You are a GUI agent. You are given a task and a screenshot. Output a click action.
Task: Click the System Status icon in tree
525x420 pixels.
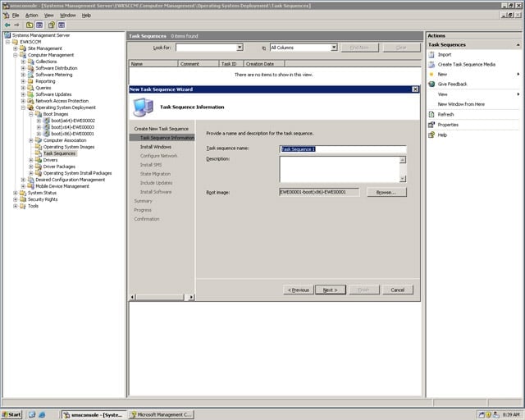click(x=23, y=193)
